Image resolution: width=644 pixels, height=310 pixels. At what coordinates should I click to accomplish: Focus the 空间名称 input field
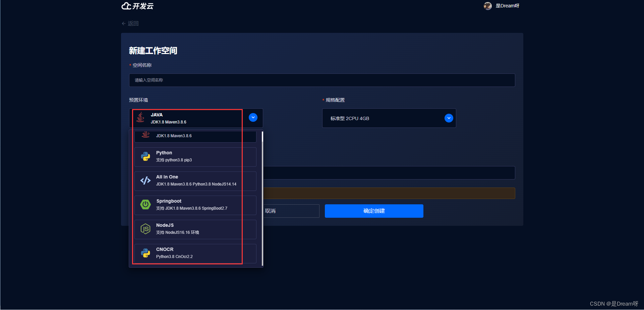point(322,80)
